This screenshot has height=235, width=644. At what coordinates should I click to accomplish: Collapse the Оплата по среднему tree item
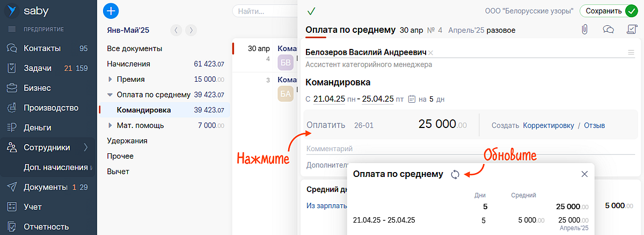(110, 95)
